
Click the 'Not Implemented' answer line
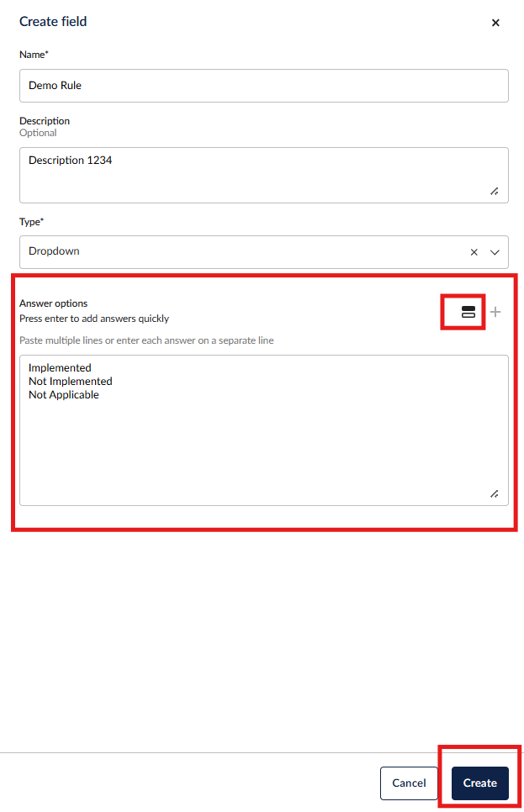[71, 381]
